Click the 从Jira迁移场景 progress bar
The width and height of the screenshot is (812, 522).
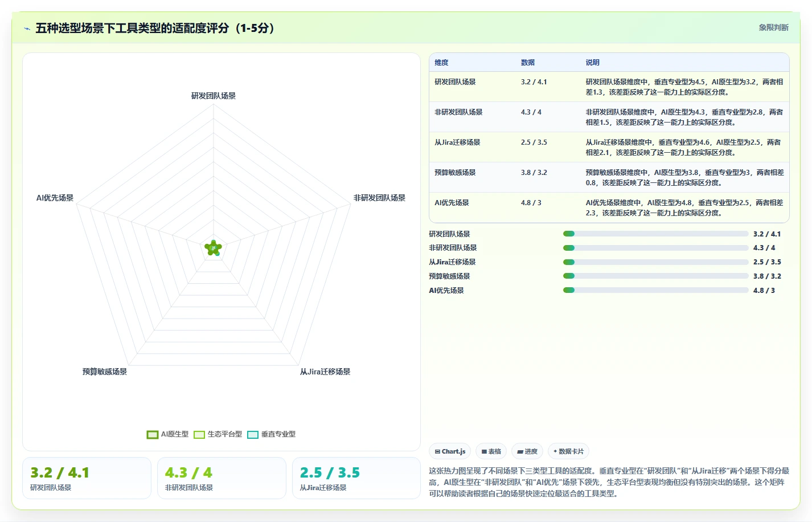click(x=655, y=262)
